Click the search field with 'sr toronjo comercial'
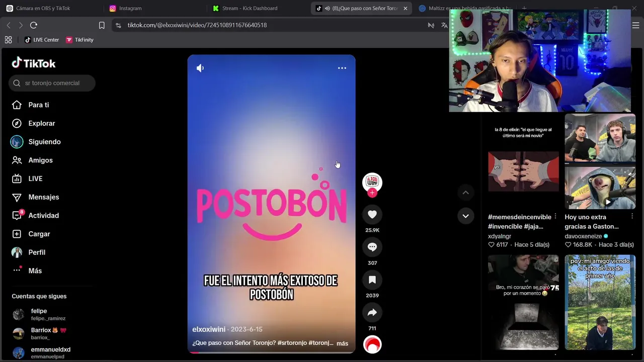Screen dimensions: 644x362 point(52,83)
